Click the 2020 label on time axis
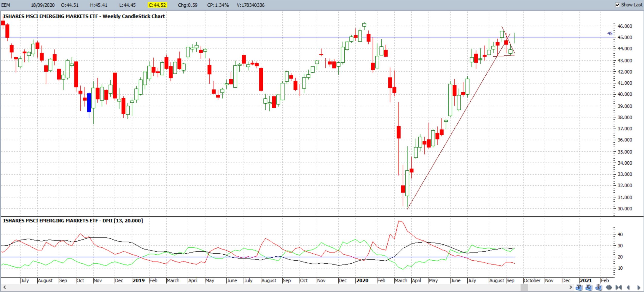 [362, 280]
